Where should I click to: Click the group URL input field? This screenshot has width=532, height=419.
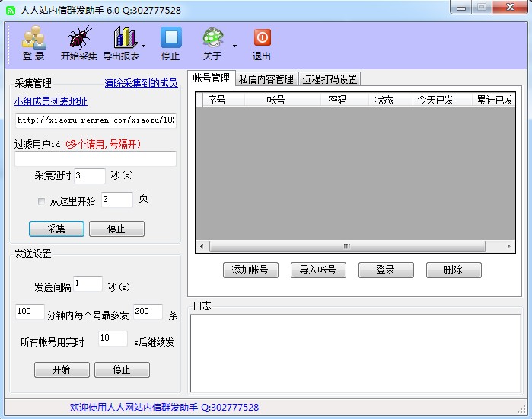95,120
